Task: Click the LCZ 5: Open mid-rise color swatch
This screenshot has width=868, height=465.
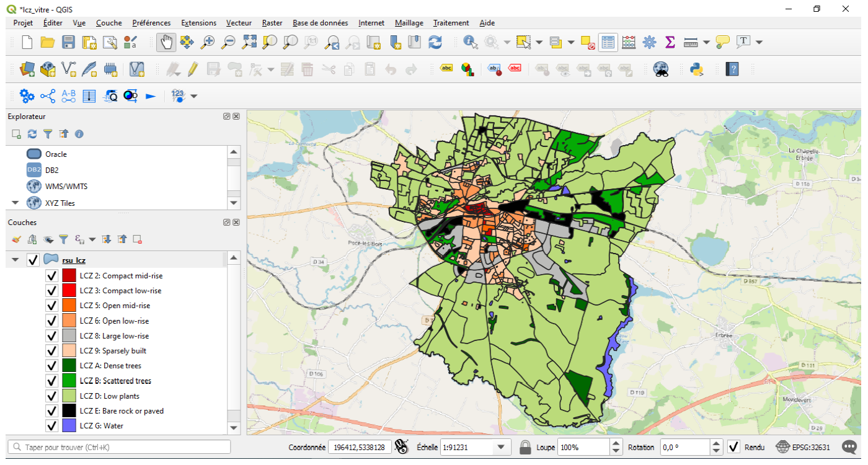Action: pyautogui.click(x=70, y=305)
